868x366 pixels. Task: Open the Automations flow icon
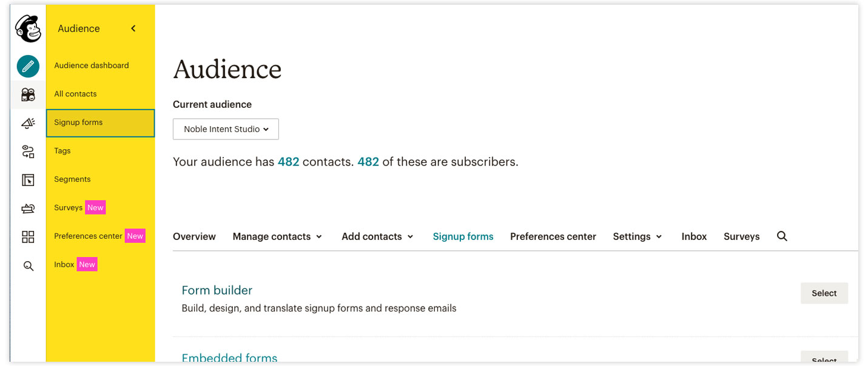[28, 151]
